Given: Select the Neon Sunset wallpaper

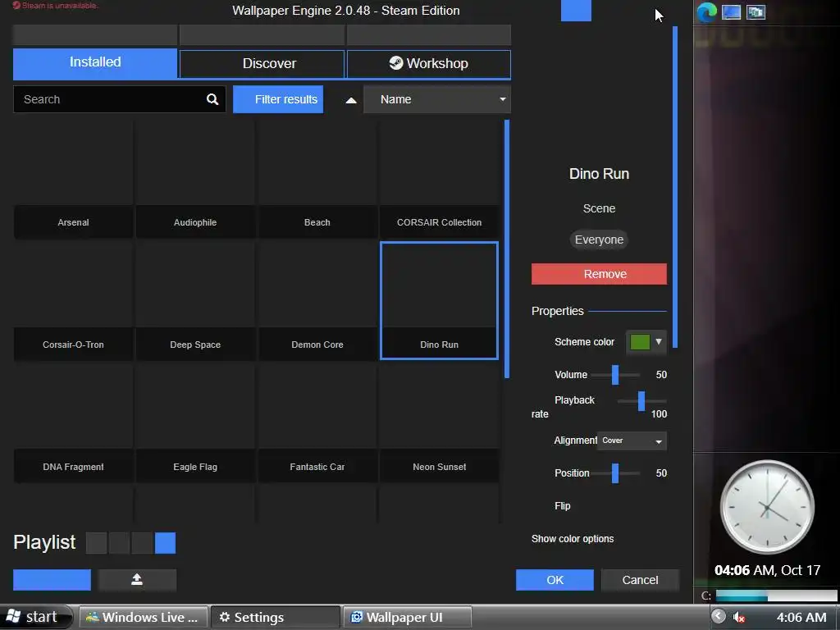Looking at the screenshot, I should 440,422.
